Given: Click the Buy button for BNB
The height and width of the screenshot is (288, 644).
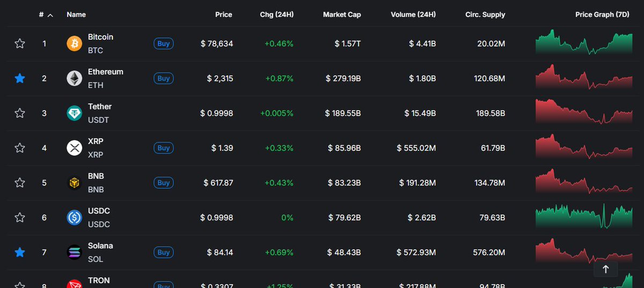Looking at the screenshot, I should pyautogui.click(x=164, y=183).
